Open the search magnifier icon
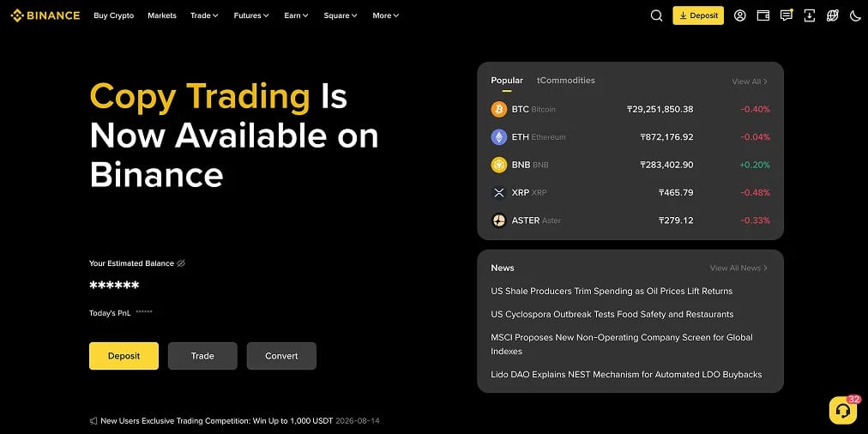 tap(656, 15)
